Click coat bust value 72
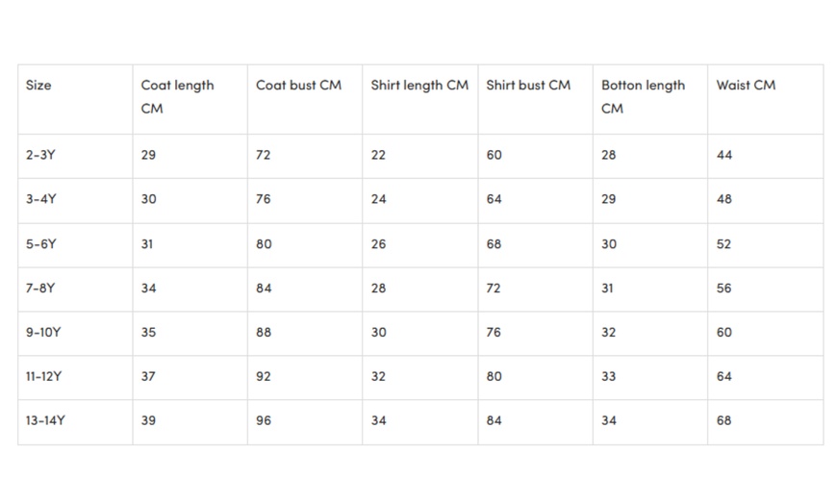The image size is (837, 504). 264,155
